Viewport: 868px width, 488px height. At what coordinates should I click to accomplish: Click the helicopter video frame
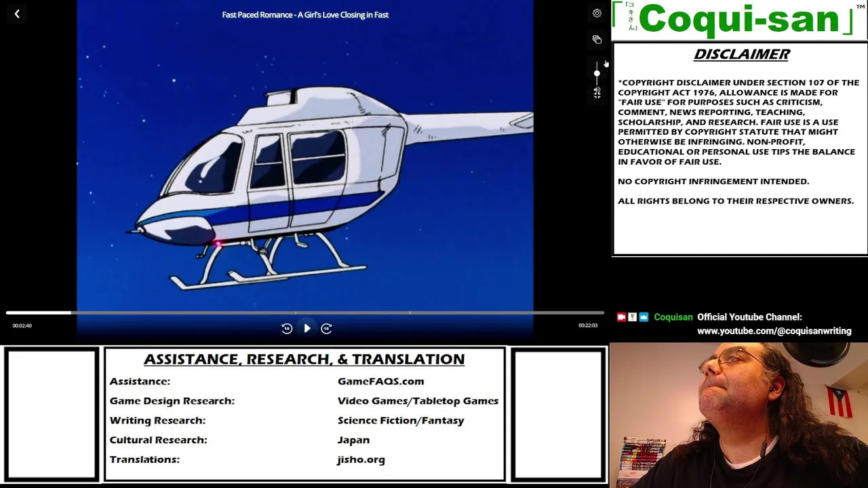305,156
